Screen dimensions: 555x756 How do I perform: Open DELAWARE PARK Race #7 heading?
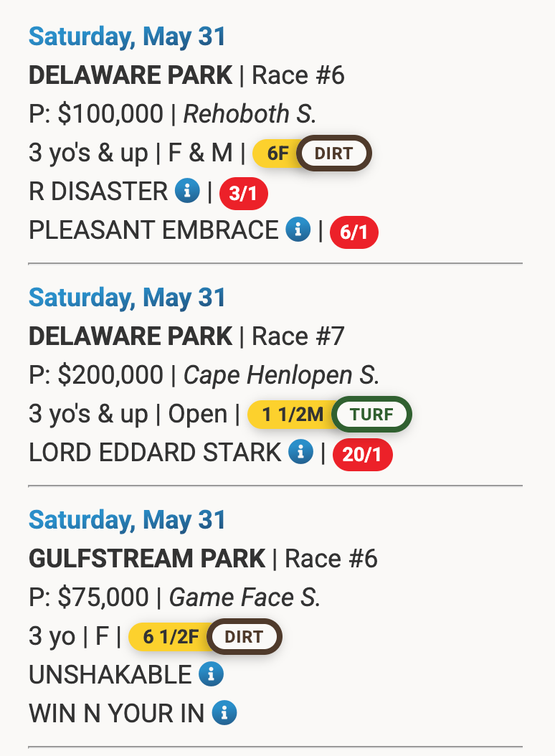(186, 336)
